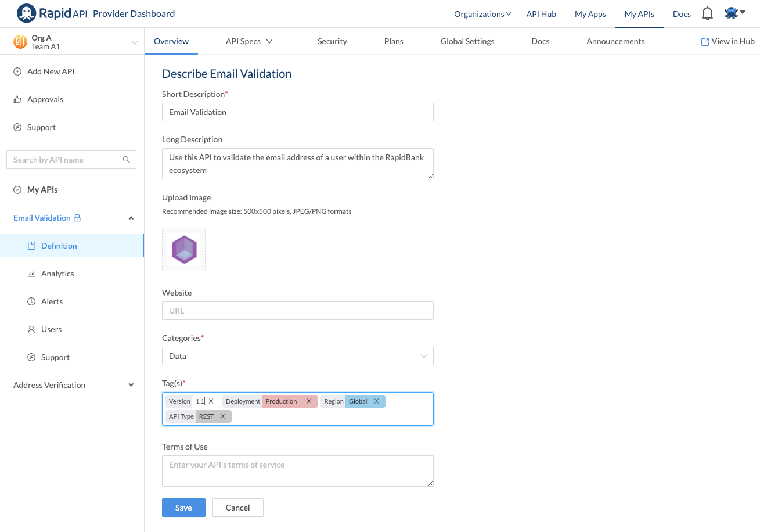Click the Short Description input field
The height and width of the screenshot is (532, 760).
[x=298, y=112]
